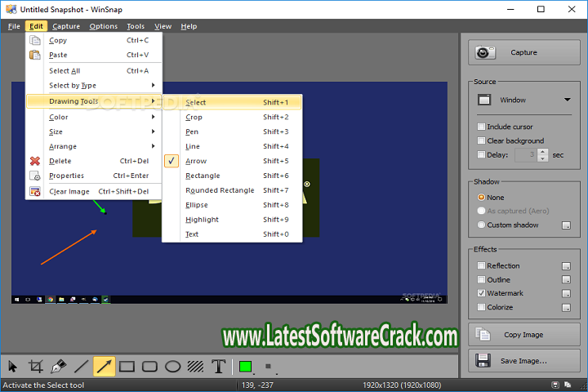This screenshot has width=588, height=392.
Task: Click the Copy Image button
Action: pyautogui.click(x=523, y=335)
